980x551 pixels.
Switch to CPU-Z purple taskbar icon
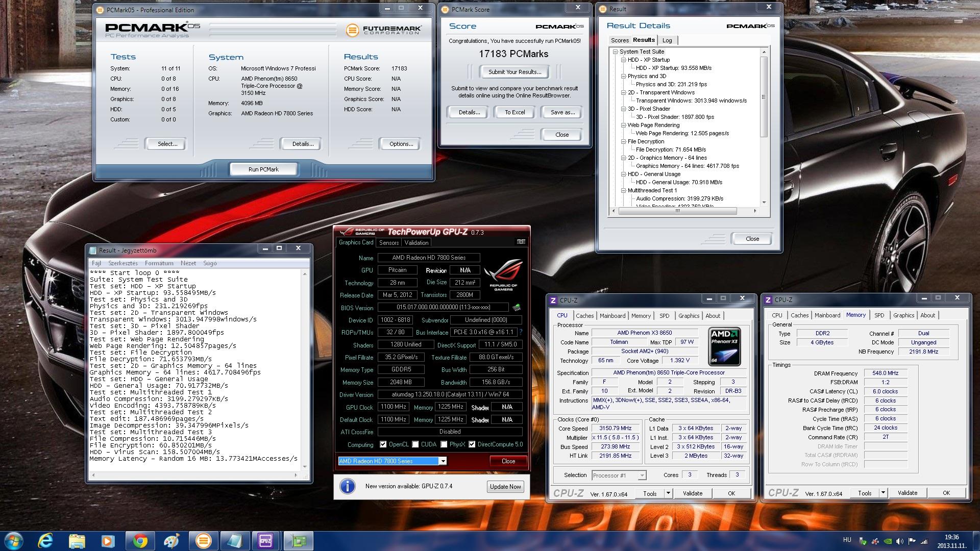coord(265,541)
